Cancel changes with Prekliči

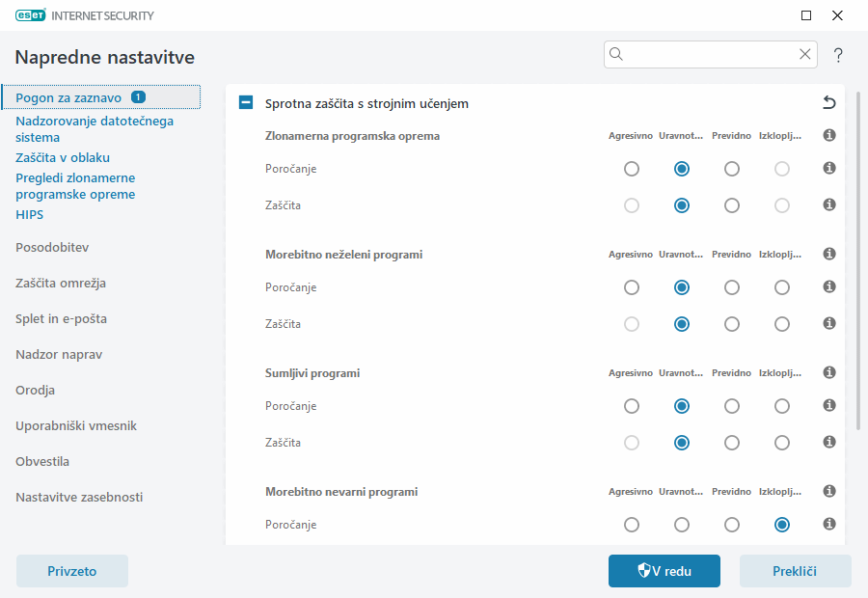click(x=795, y=570)
